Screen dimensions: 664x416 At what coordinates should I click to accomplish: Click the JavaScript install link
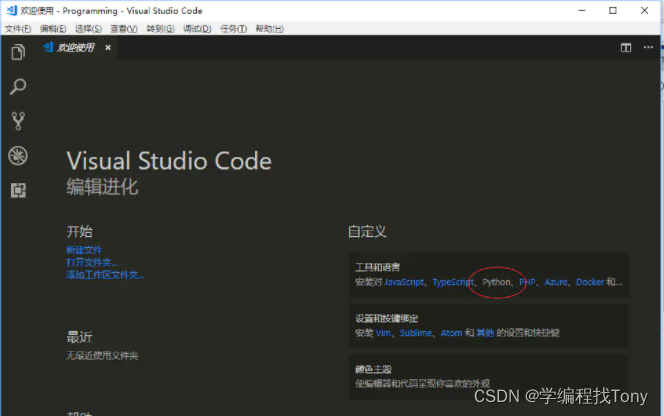[x=404, y=282]
